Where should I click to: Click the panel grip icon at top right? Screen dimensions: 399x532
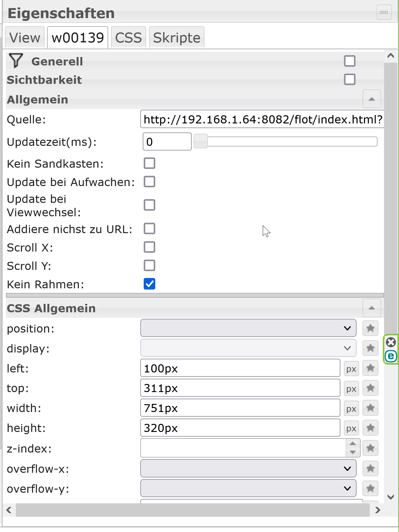coord(384,12)
